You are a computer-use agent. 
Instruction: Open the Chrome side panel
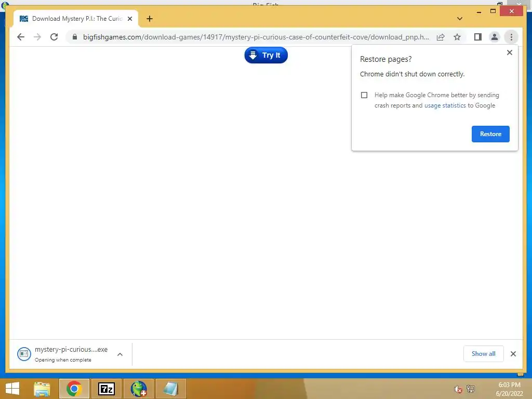[478, 37]
